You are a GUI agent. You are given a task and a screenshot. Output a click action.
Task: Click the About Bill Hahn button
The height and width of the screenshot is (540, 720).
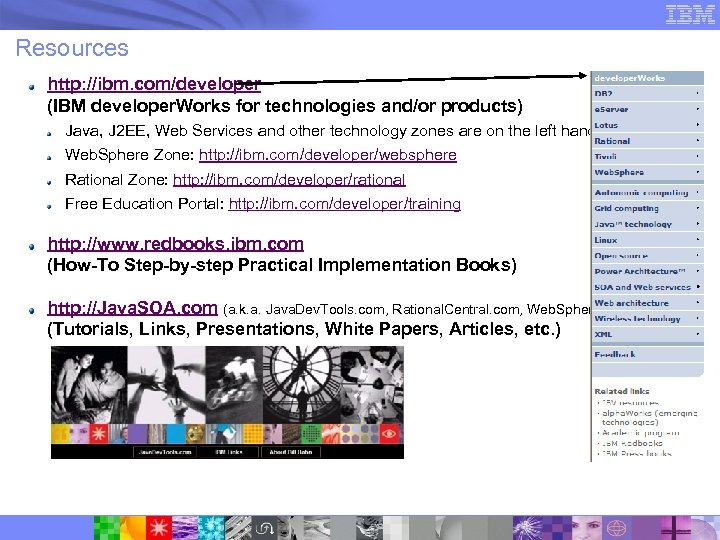291,452
